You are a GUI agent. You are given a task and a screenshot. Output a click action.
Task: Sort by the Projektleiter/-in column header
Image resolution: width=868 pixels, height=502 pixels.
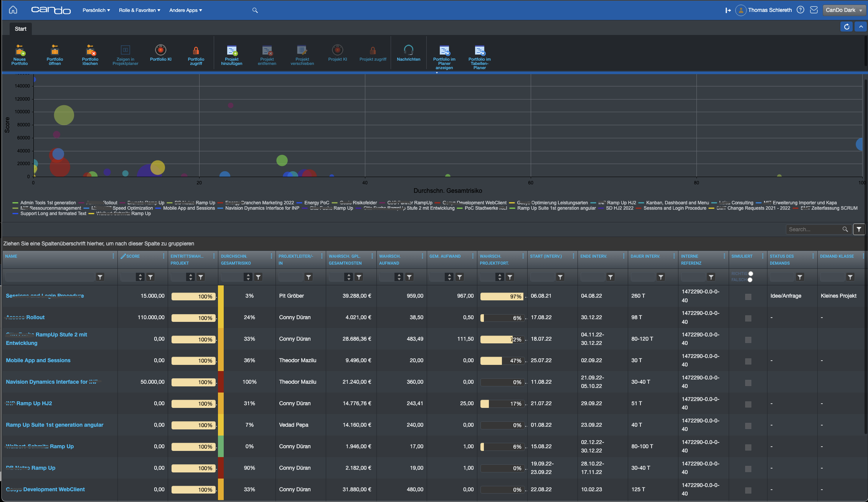click(296, 260)
